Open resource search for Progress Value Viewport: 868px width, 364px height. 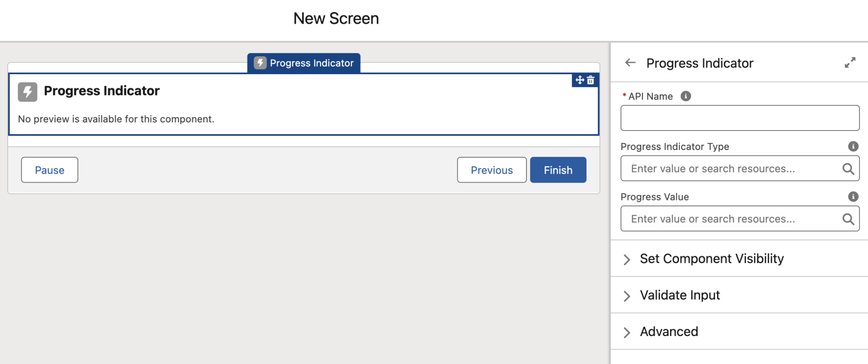pos(848,219)
